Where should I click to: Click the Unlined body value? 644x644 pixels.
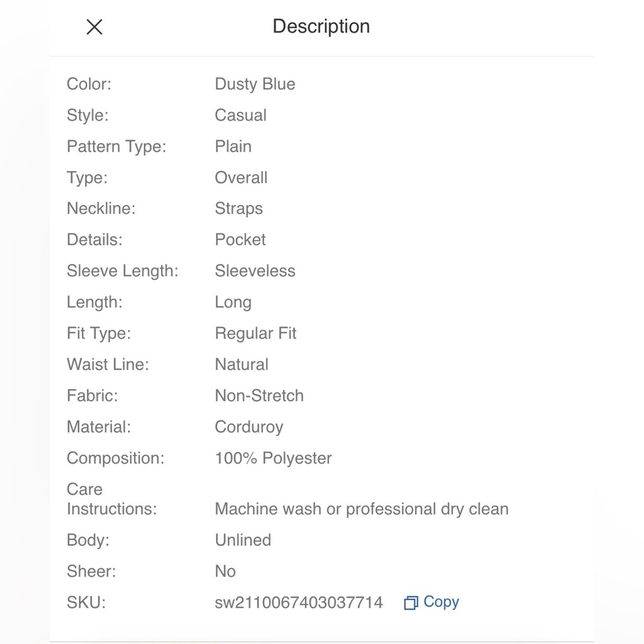(243, 540)
